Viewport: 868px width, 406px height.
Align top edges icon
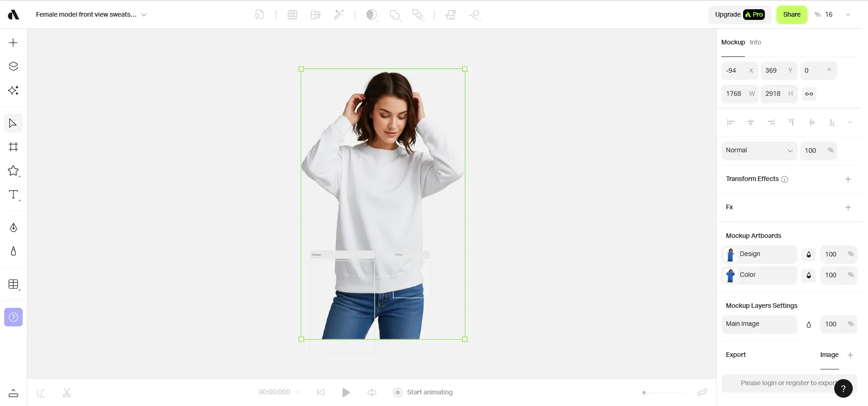click(791, 123)
